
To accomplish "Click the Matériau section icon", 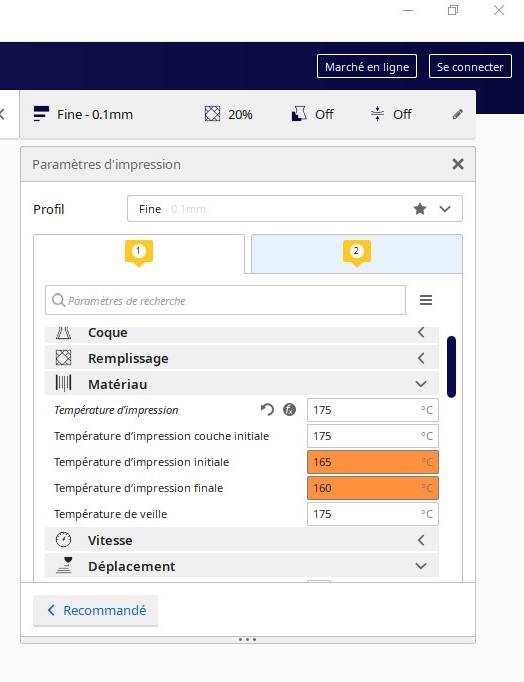I will point(63,384).
